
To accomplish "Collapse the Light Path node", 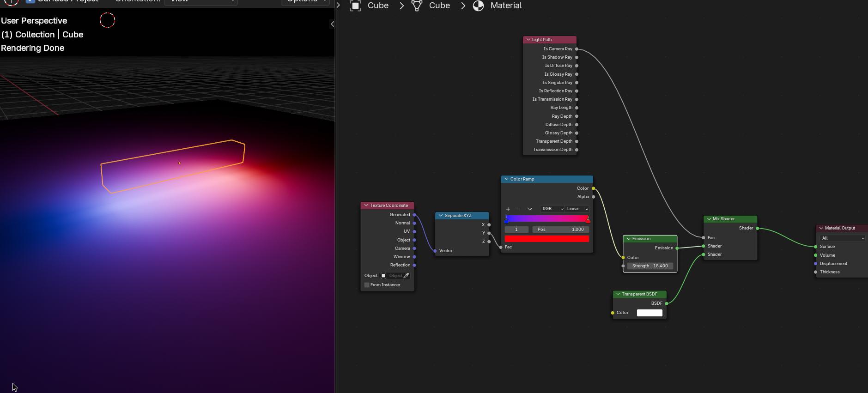I will click(x=528, y=40).
